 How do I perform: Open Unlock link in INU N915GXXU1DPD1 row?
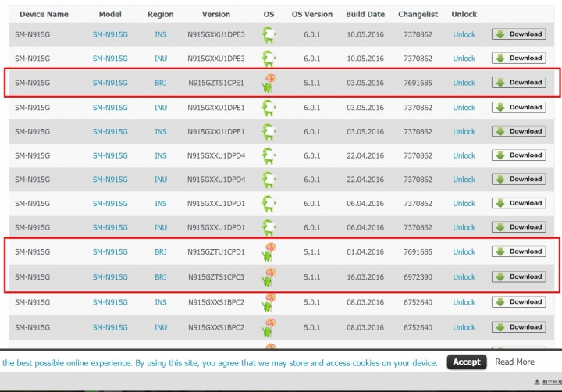(x=464, y=228)
